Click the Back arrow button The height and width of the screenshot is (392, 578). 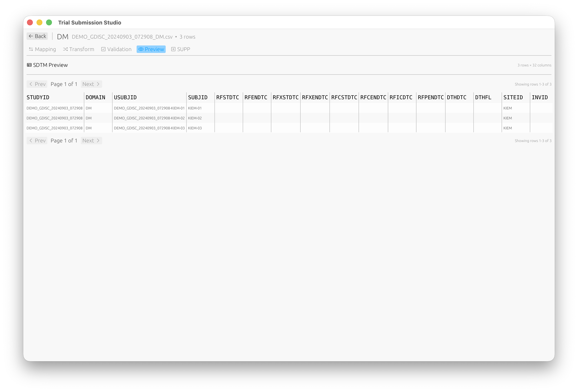pyautogui.click(x=37, y=36)
